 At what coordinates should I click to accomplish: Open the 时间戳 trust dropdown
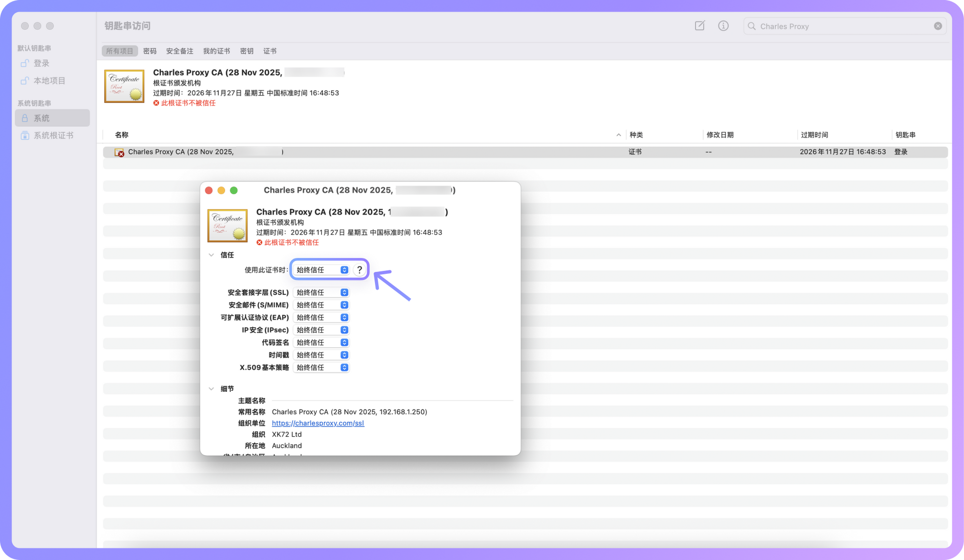[x=321, y=355]
